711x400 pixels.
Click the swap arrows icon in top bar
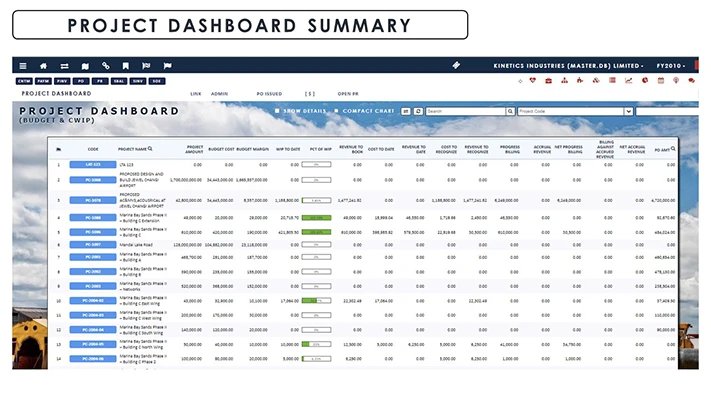[x=64, y=65]
